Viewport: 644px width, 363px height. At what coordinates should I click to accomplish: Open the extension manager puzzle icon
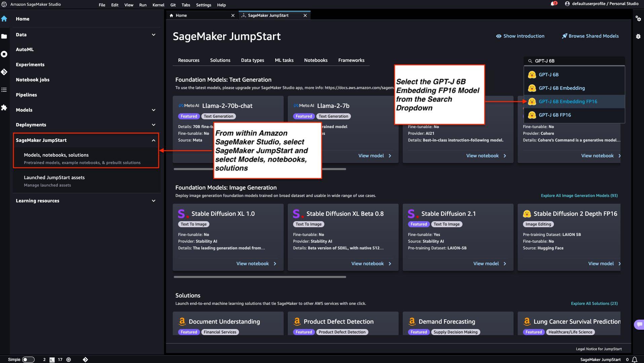[4, 108]
